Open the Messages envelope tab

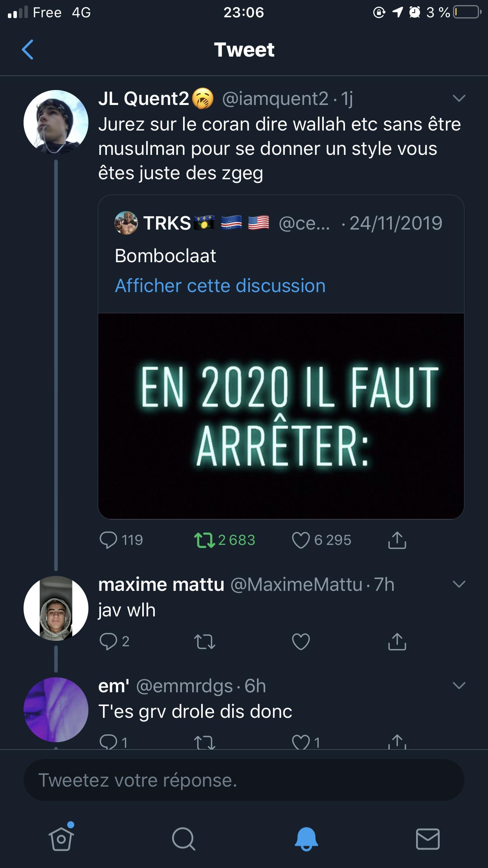coord(427,839)
